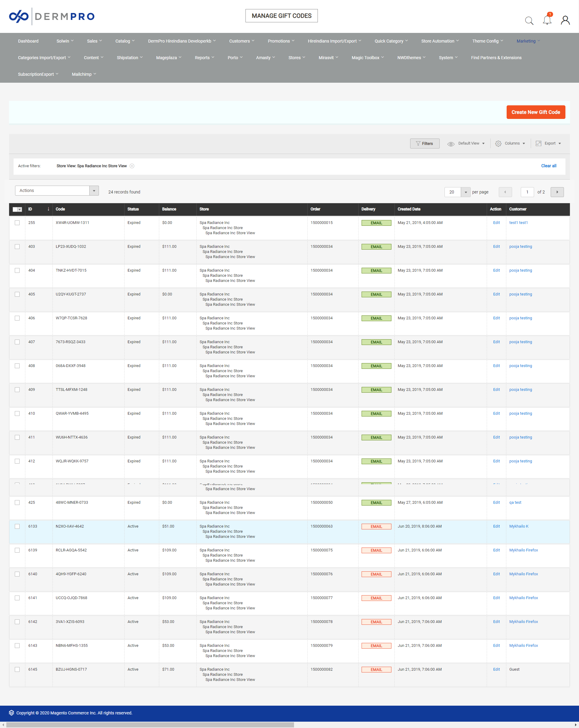Open the admin account profile icon
This screenshot has height=728, width=579.
565,21
